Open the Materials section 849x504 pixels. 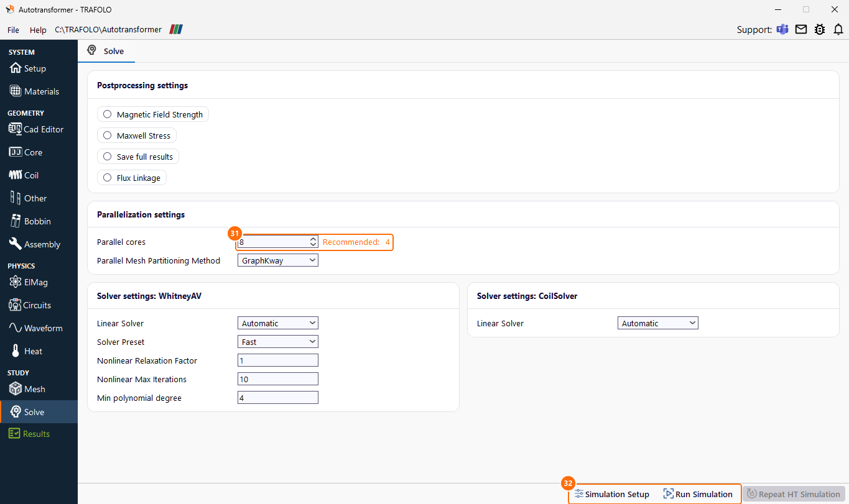point(35,91)
